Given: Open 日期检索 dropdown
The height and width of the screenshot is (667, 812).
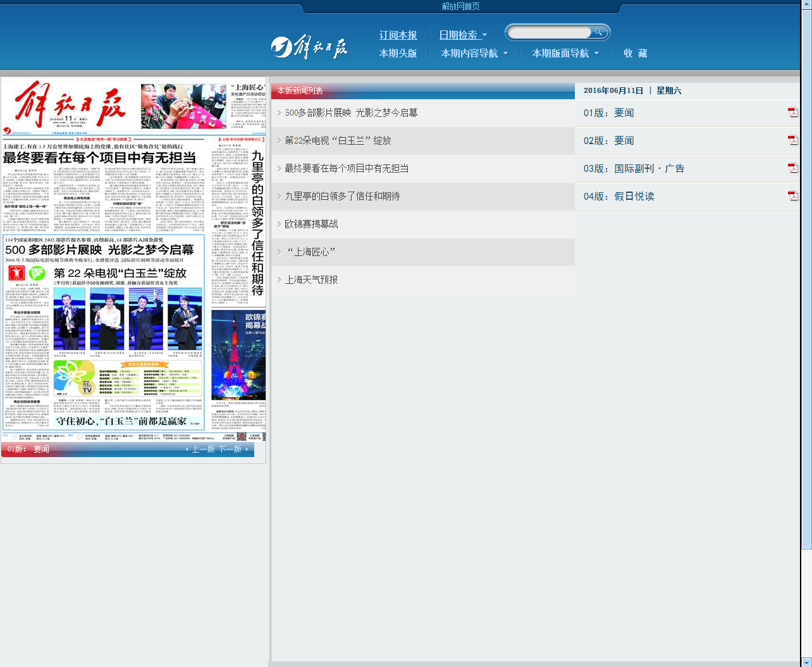Looking at the screenshot, I should 463,35.
